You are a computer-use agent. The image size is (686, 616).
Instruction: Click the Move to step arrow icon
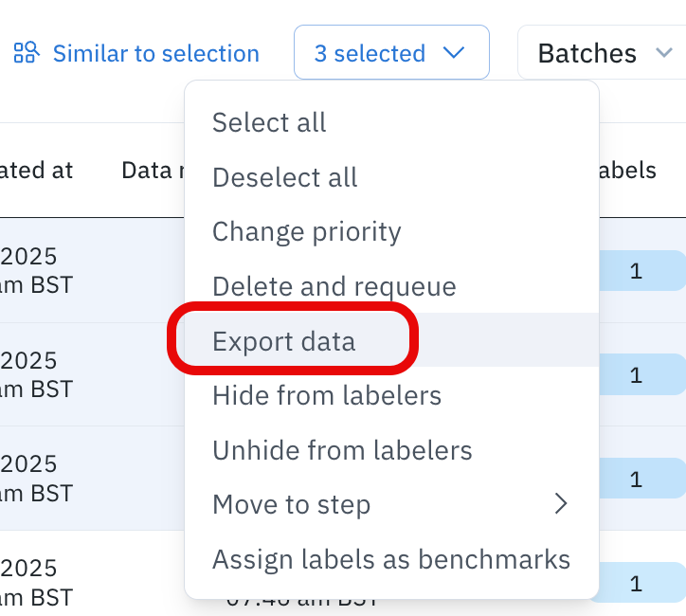tap(561, 503)
